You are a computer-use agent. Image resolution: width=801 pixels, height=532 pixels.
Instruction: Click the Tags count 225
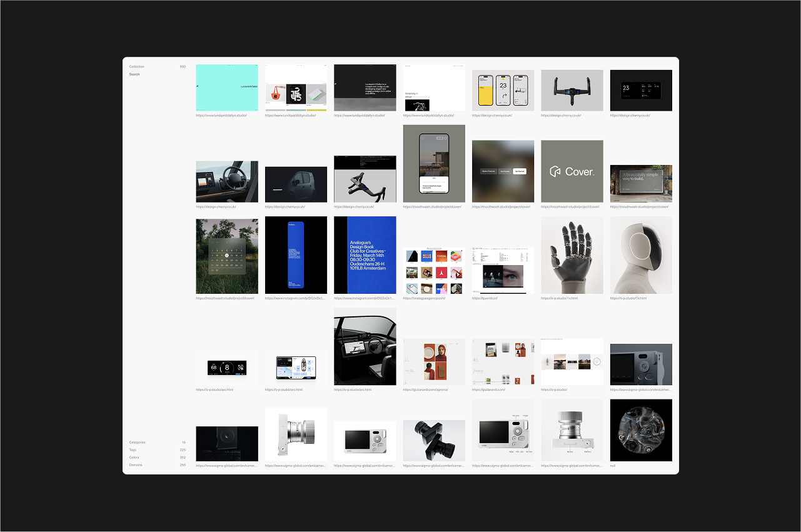point(183,450)
